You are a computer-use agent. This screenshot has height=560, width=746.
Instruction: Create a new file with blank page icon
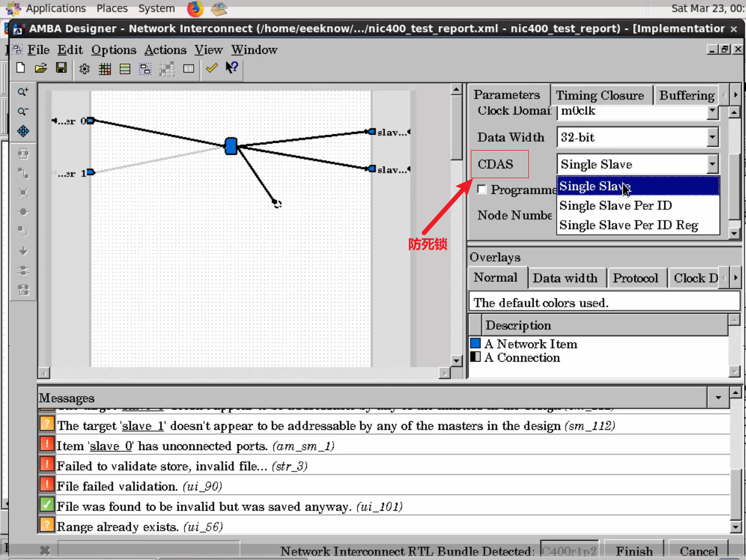click(x=21, y=68)
